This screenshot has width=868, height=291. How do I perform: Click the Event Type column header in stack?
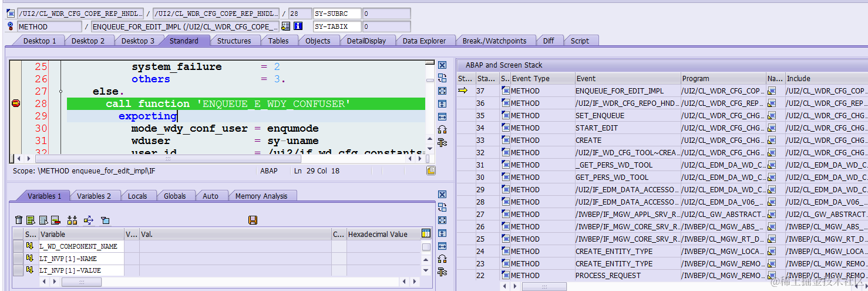(x=543, y=78)
